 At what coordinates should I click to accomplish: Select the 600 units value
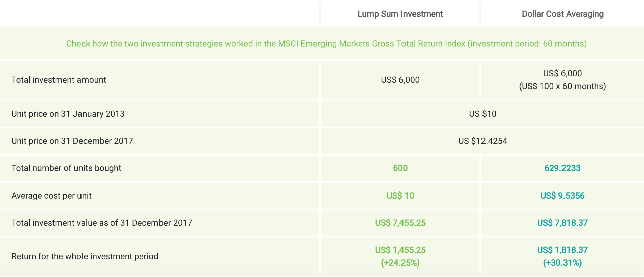pos(400,168)
